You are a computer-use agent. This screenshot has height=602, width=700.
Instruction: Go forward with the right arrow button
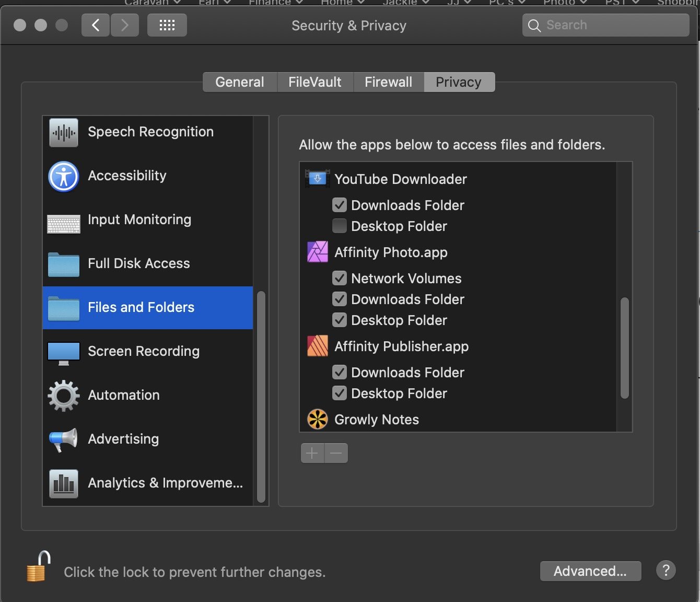pyautogui.click(x=124, y=25)
